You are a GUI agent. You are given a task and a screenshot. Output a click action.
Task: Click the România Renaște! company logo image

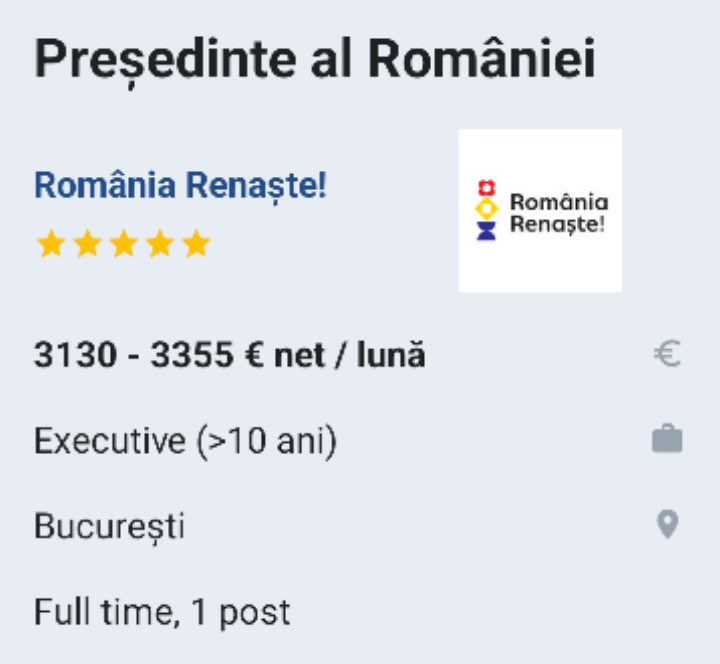click(540, 210)
